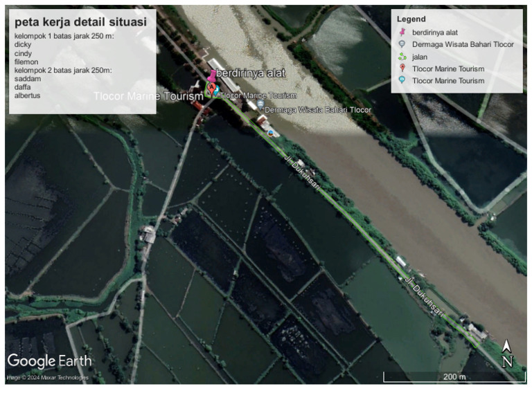The height and width of the screenshot is (411, 532).
Task: Click the north arrow compass indicator
Action: click(x=506, y=353)
